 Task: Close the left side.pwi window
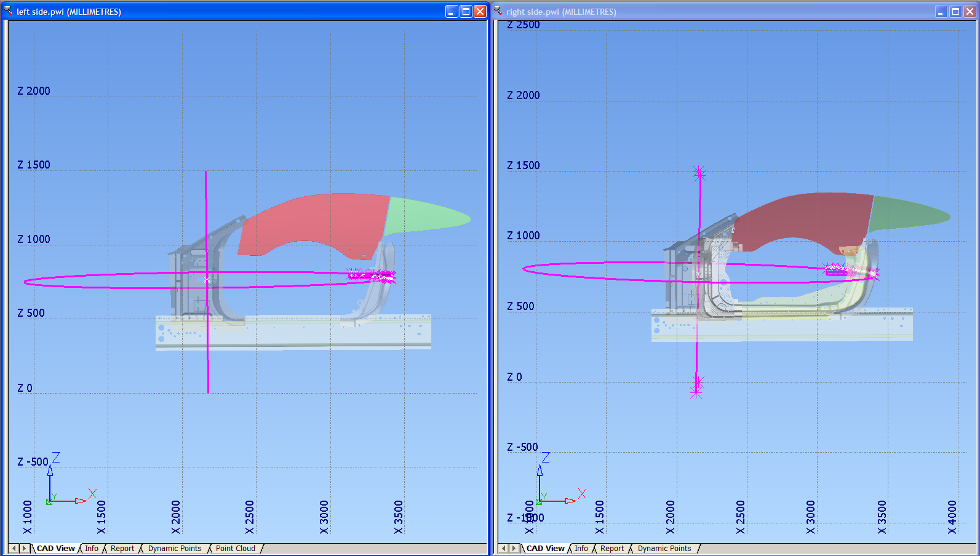pos(480,11)
